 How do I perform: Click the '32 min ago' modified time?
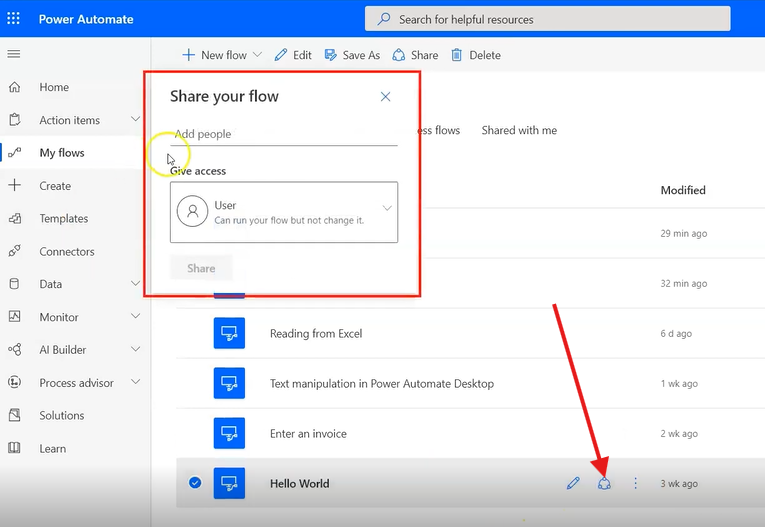(x=684, y=284)
